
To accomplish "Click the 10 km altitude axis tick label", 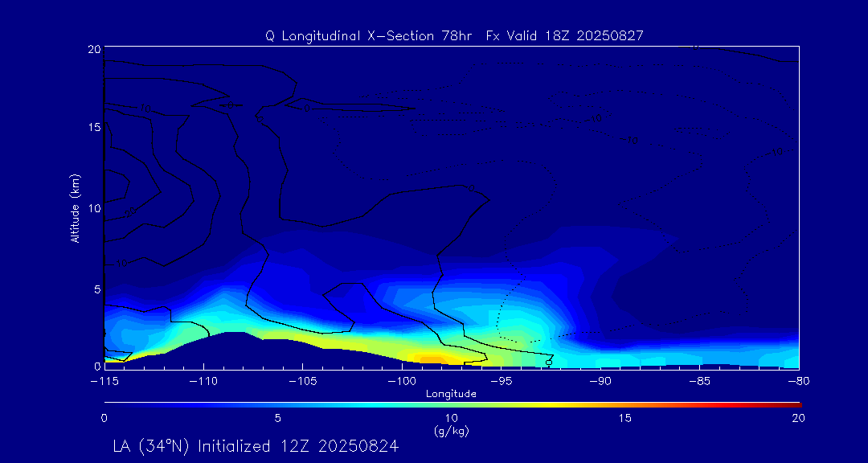I will tap(92, 208).
